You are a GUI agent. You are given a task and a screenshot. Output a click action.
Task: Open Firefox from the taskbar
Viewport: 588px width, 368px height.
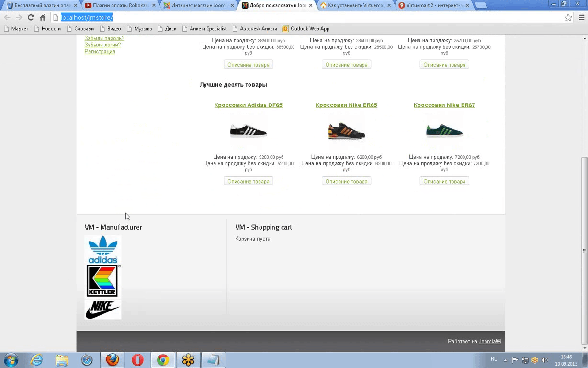(113, 360)
